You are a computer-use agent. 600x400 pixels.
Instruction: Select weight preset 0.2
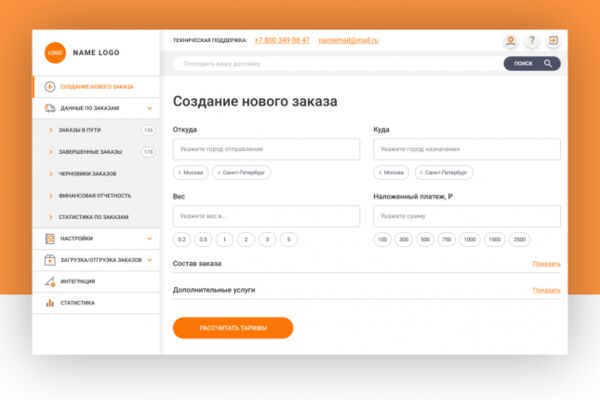(x=182, y=240)
